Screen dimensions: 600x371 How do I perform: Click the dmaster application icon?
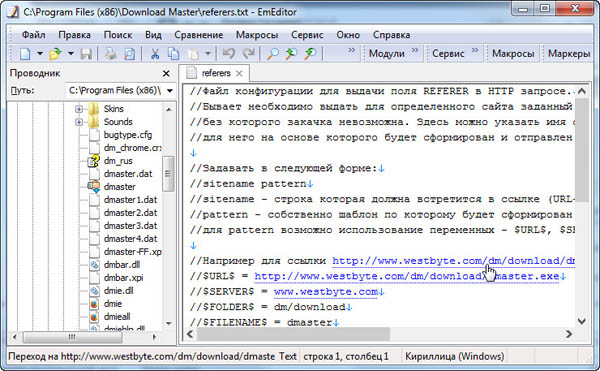(x=94, y=187)
